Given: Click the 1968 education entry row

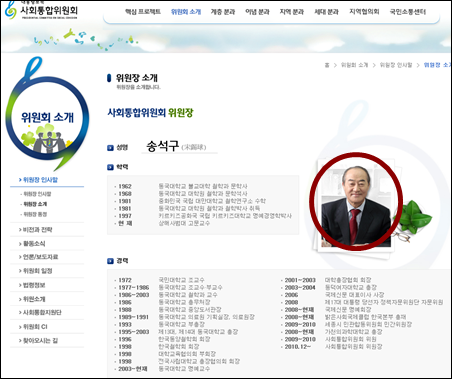Looking at the screenshot, I should [181, 194].
